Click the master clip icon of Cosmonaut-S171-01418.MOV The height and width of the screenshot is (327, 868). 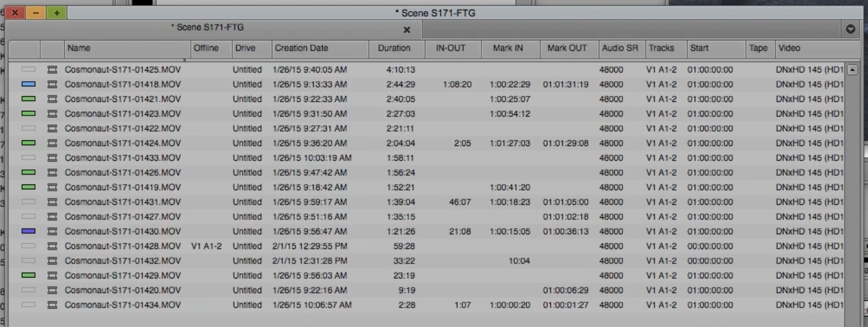pyautogui.click(x=53, y=84)
